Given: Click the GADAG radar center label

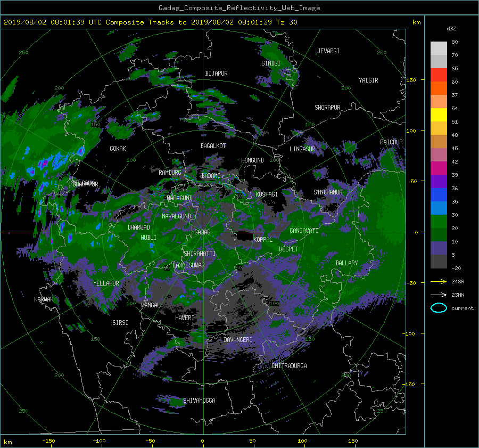Looking at the screenshot, I should pyautogui.click(x=202, y=232).
